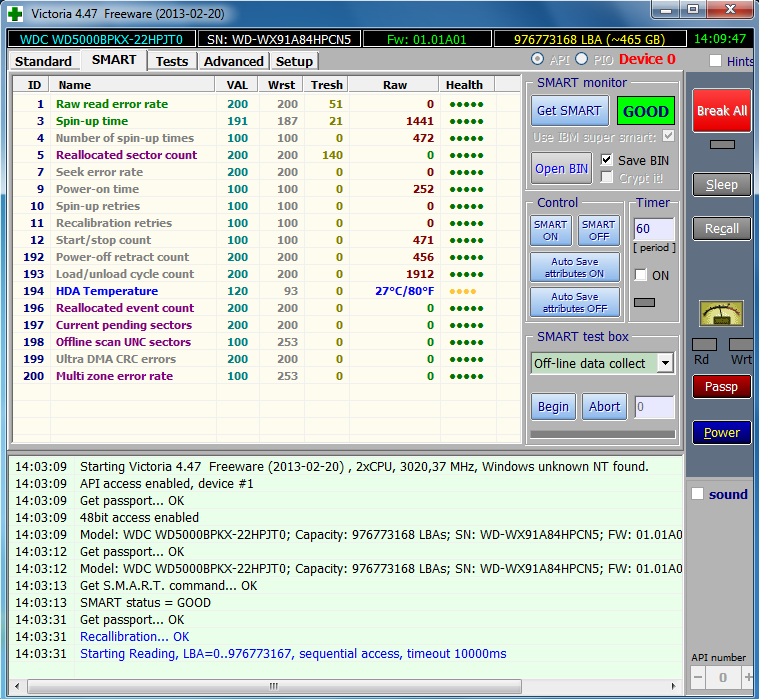Viewport: 759px width, 699px height.
Task: Click the green GOOD status indicator
Action: pyautogui.click(x=646, y=111)
